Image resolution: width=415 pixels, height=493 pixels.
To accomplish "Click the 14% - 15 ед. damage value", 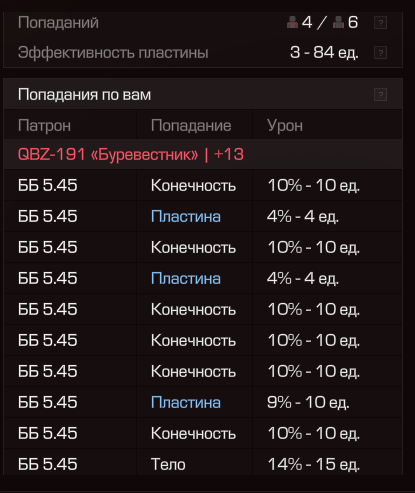I will [x=314, y=464].
